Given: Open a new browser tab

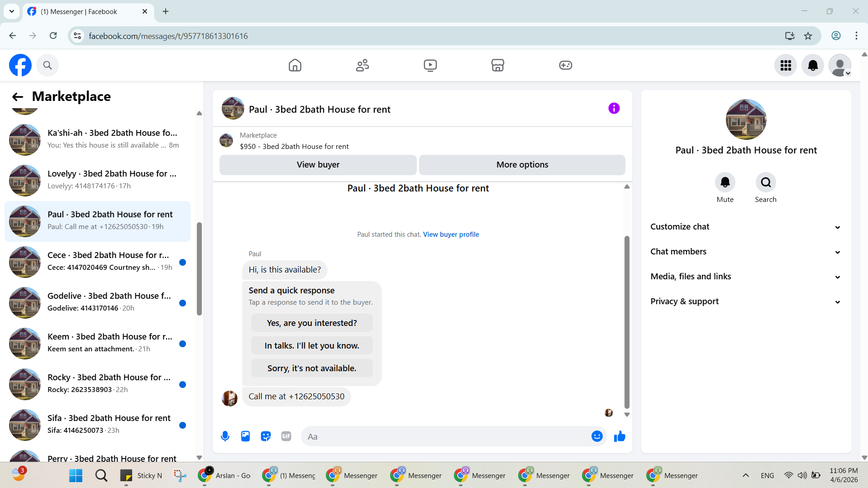Looking at the screenshot, I should click(166, 11).
